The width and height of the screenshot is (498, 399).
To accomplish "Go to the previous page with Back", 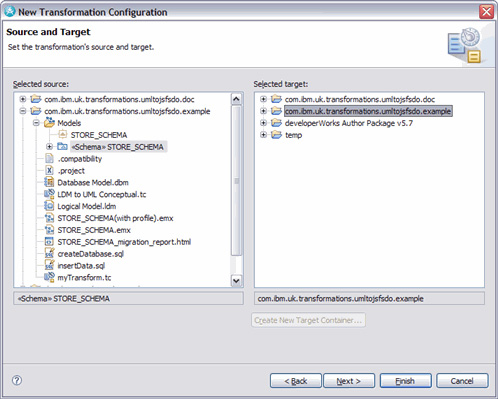I will [296, 381].
